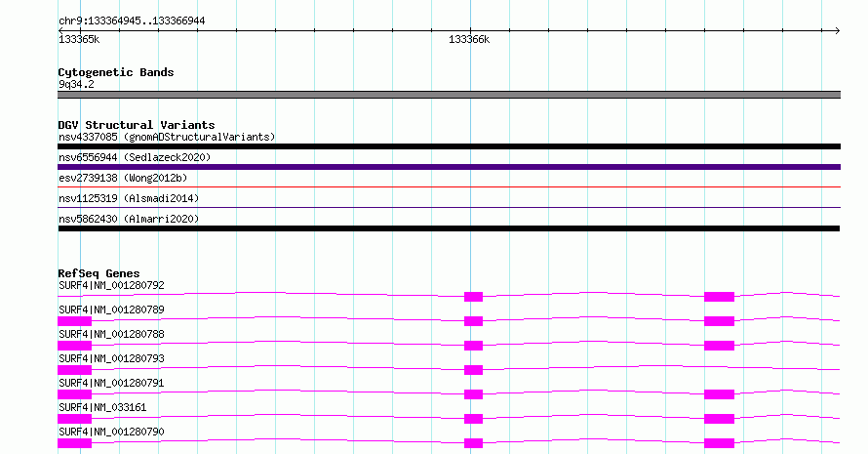
Task: Open variant label nsv5862430 (Almarri2020)
Action: pyautogui.click(x=129, y=219)
